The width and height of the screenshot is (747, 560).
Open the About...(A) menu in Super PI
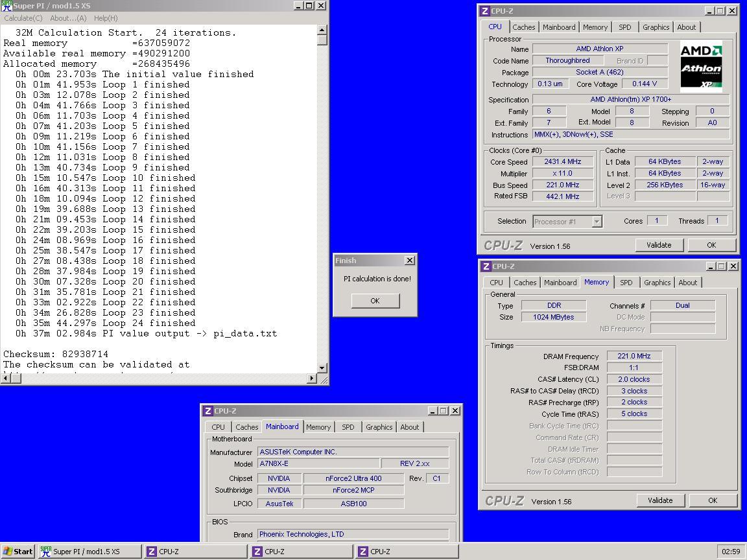(x=68, y=18)
